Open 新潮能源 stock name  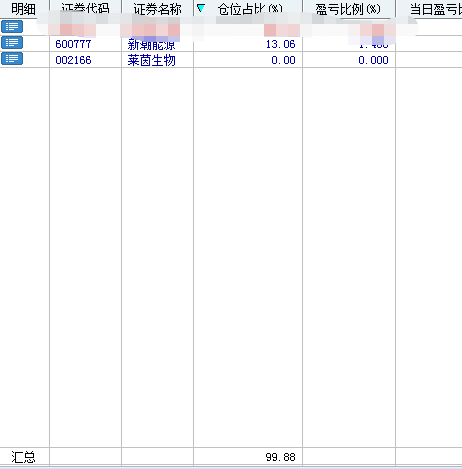[x=151, y=45]
